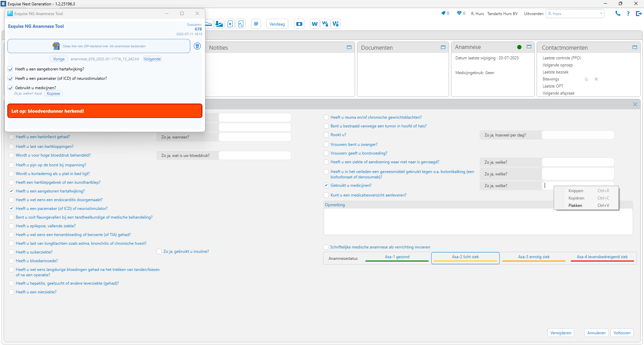Click the green status dot in Anamnese header
The width and height of the screenshot is (644, 345).
[519, 47]
